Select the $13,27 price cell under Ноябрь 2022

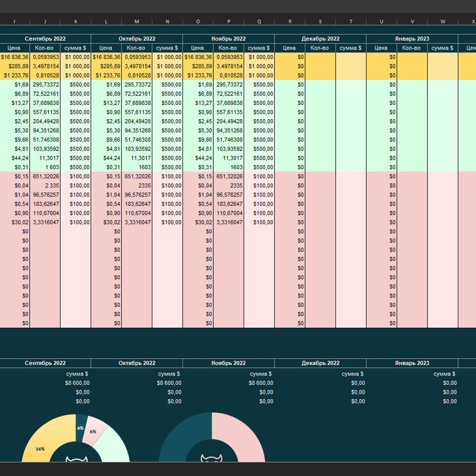[198, 103]
